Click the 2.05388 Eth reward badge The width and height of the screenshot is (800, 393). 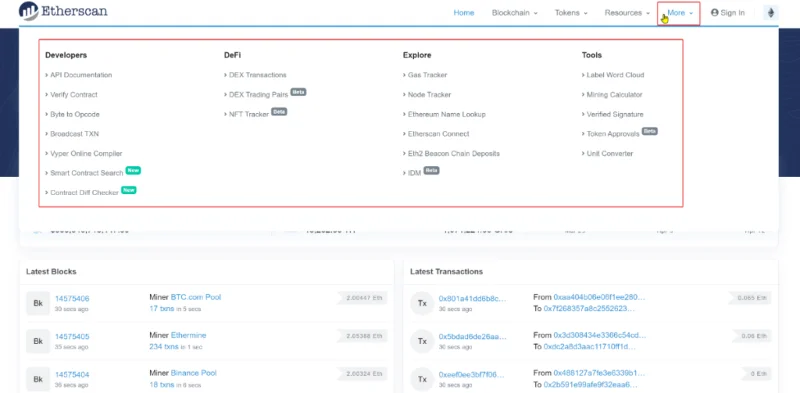click(x=361, y=336)
